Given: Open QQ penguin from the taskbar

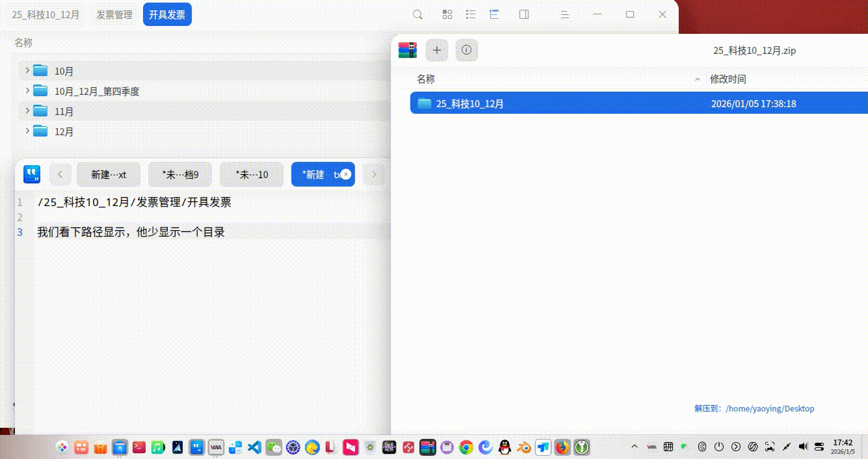Looking at the screenshot, I should (x=504, y=447).
